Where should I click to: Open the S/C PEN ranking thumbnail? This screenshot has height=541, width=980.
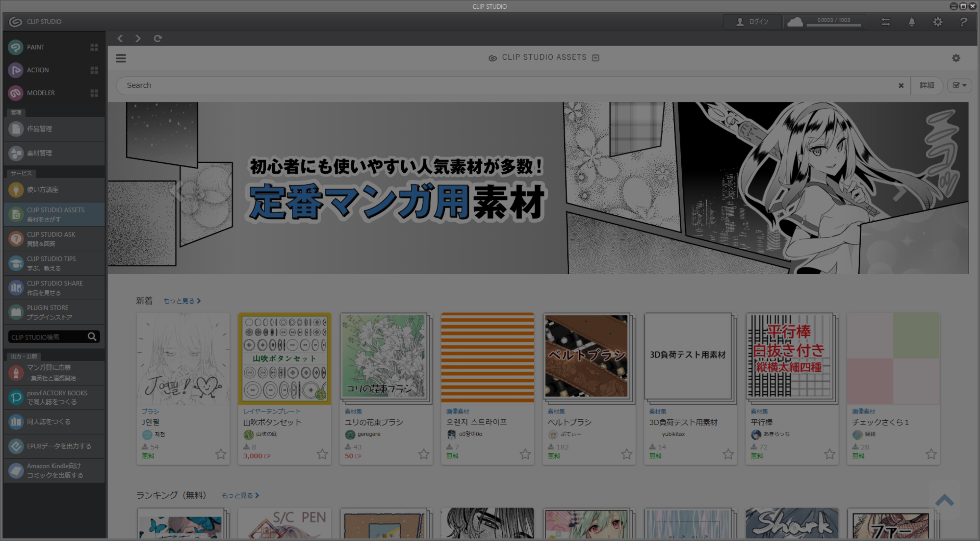(x=284, y=523)
